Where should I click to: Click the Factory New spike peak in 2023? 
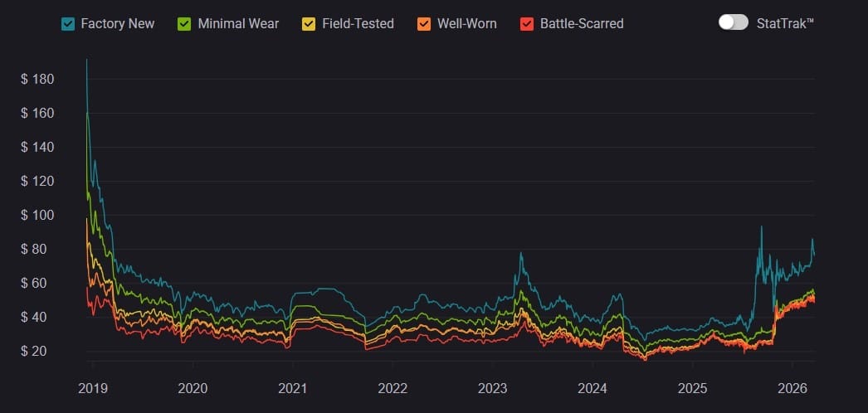[x=520, y=254]
